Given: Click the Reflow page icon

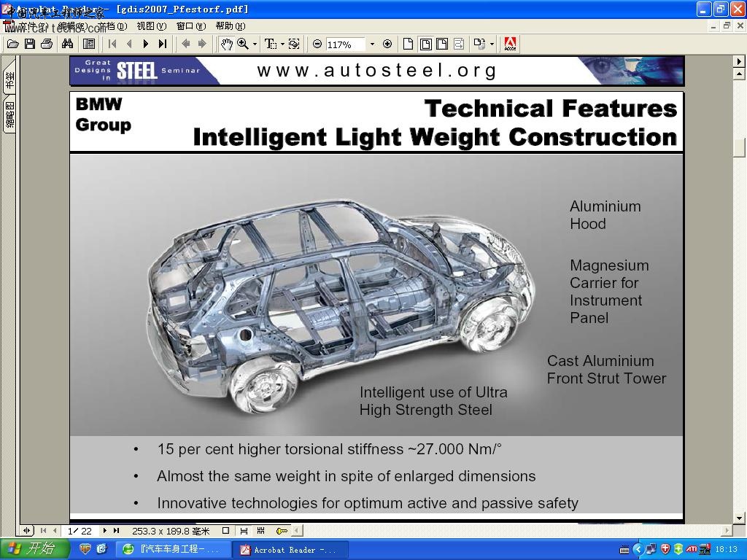Looking at the screenshot, I should [x=459, y=44].
